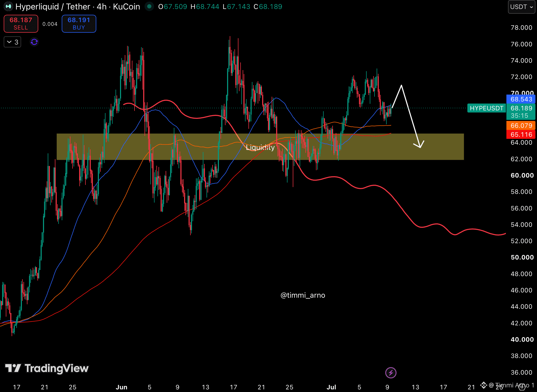This screenshot has width=537, height=392.
Task: Click the 50.000 price axis label
Action: pyautogui.click(x=522, y=257)
